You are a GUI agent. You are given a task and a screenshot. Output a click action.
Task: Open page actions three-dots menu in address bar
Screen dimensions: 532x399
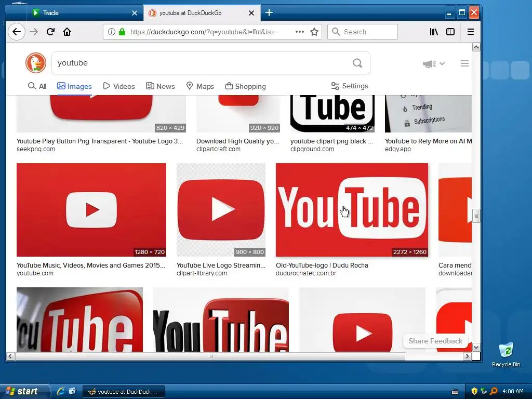pyautogui.click(x=300, y=32)
